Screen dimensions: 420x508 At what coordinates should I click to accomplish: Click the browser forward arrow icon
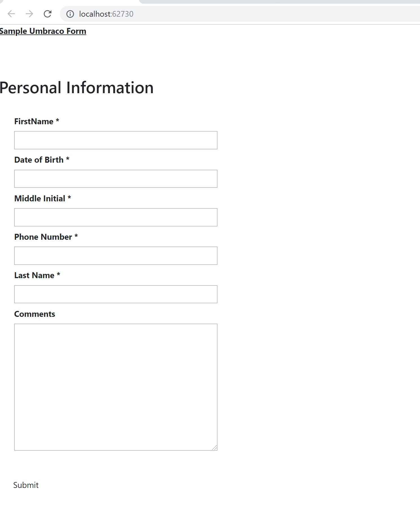click(29, 14)
